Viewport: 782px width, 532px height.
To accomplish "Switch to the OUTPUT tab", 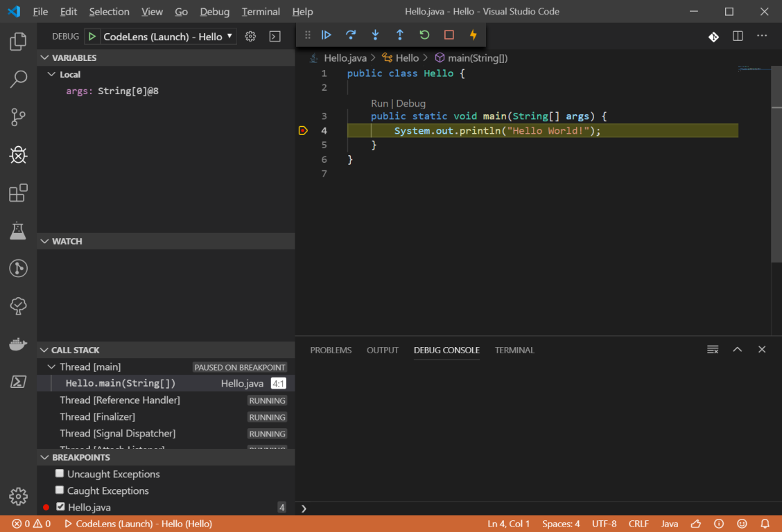I will pyautogui.click(x=383, y=351).
